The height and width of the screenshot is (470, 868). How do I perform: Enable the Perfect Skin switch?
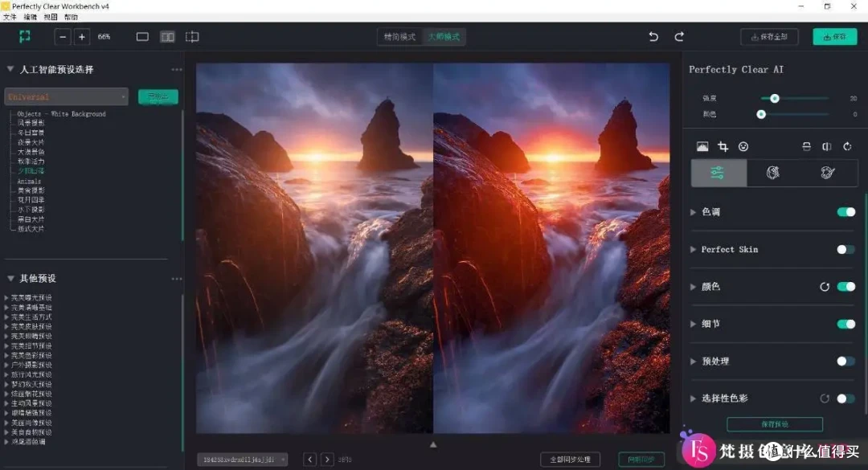tap(845, 250)
